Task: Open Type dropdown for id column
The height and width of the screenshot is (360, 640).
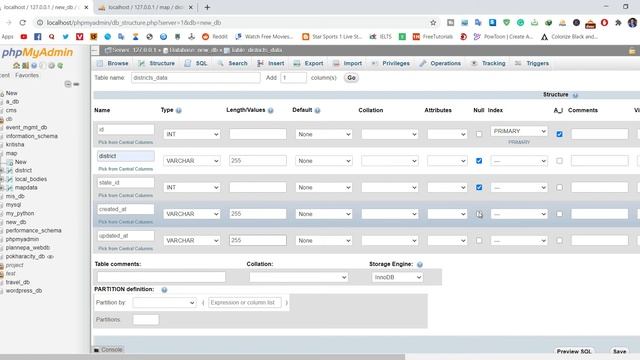Action: point(192,134)
